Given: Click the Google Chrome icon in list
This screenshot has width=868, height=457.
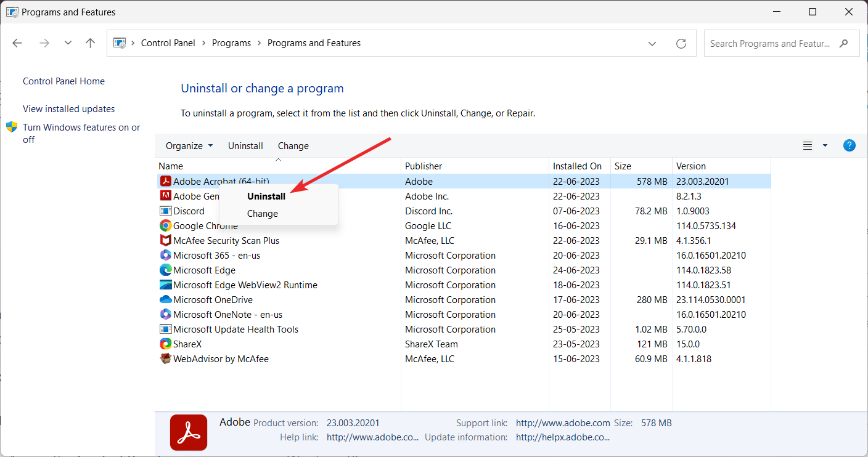Looking at the screenshot, I should [165, 225].
